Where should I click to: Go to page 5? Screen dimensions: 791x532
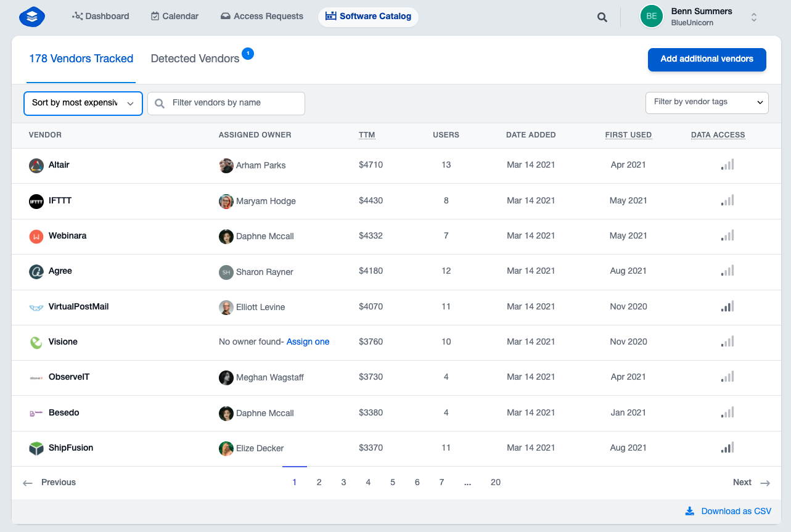(x=393, y=483)
